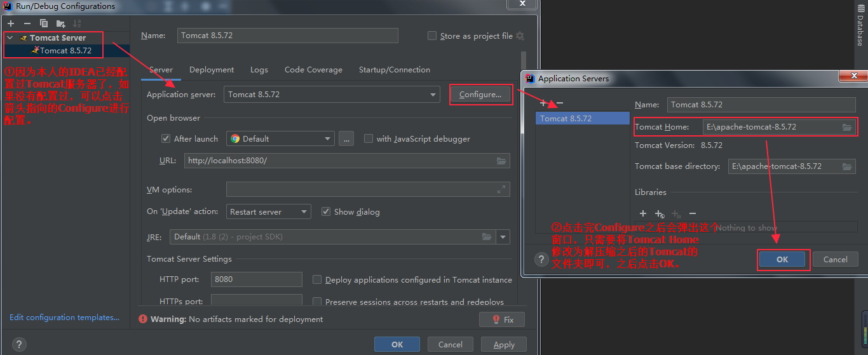
Task: Toggle the Show dialog checkbox
Action: pyautogui.click(x=326, y=211)
